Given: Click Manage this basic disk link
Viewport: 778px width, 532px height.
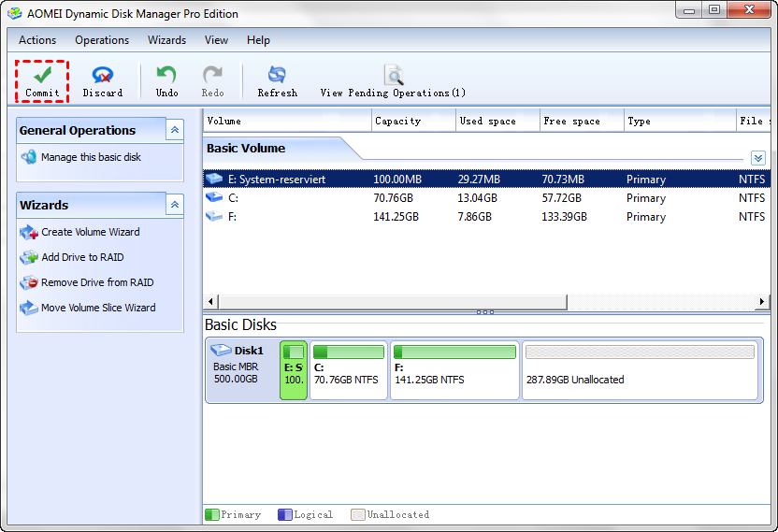Looking at the screenshot, I should point(92,157).
